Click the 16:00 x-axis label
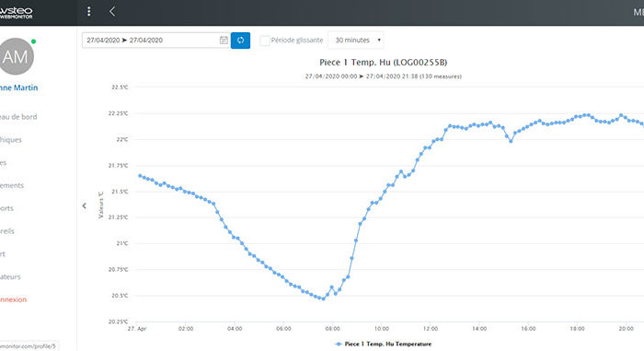This screenshot has height=351, width=644. pyautogui.click(x=528, y=329)
